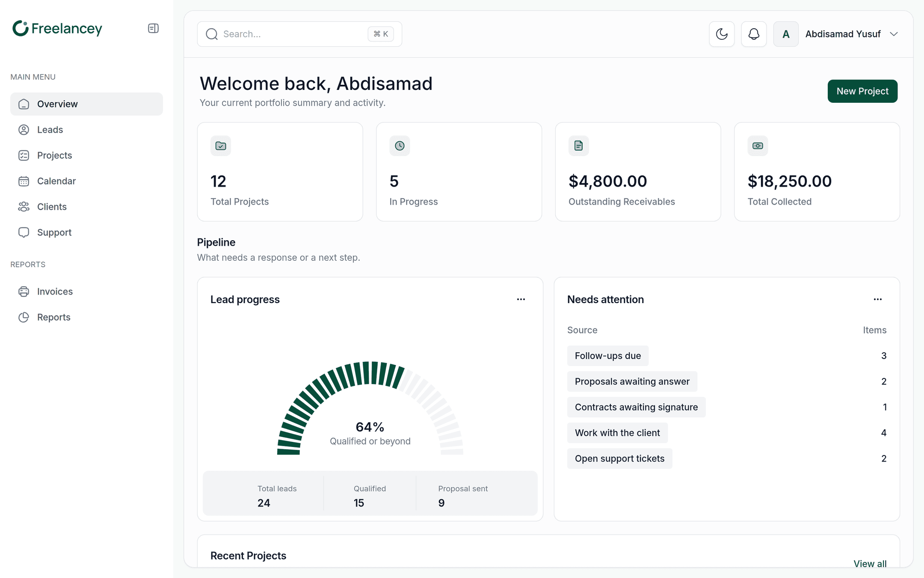This screenshot has width=924, height=578.
Task: Click the Total Collected cash icon
Action: [x=758, y=146]
